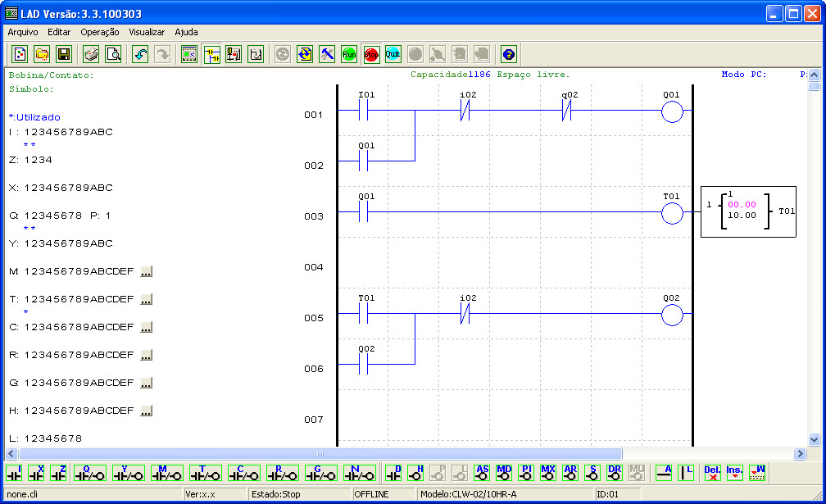The height and width of the screenshot is (504, 826).
Task: Insert a D differential contact
Action: point(393,473)
